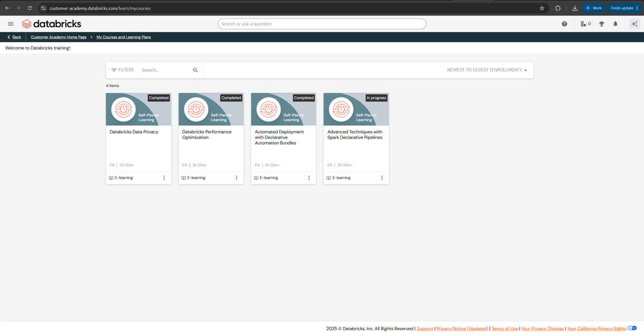644x335 pixels.
Task: Open browser extensions puzzle icon
Action: point(558,8)
